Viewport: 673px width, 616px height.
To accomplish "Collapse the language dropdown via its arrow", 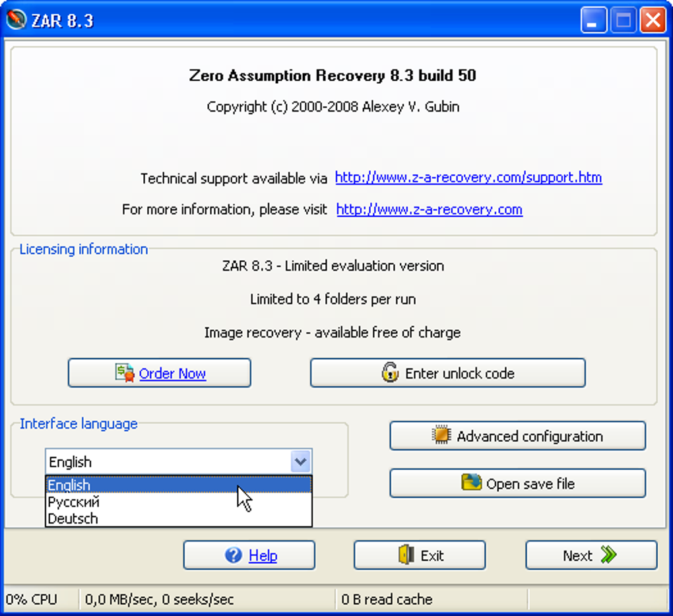I will [x=300, y=462].
